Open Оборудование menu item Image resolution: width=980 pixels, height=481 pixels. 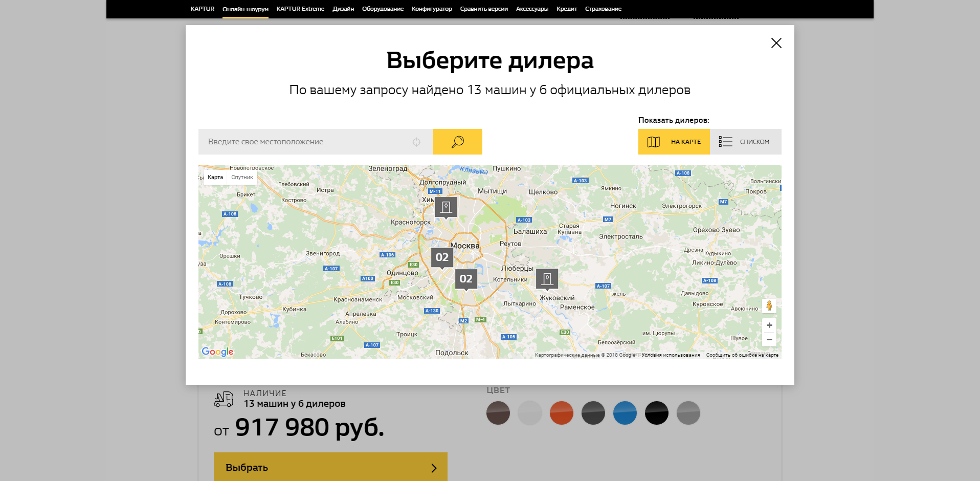383,9
